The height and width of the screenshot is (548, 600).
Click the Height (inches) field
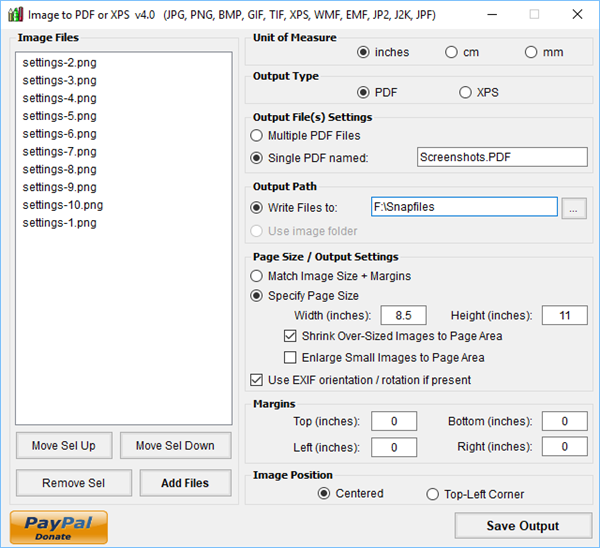pyautogui.click(x=564, y=315)
